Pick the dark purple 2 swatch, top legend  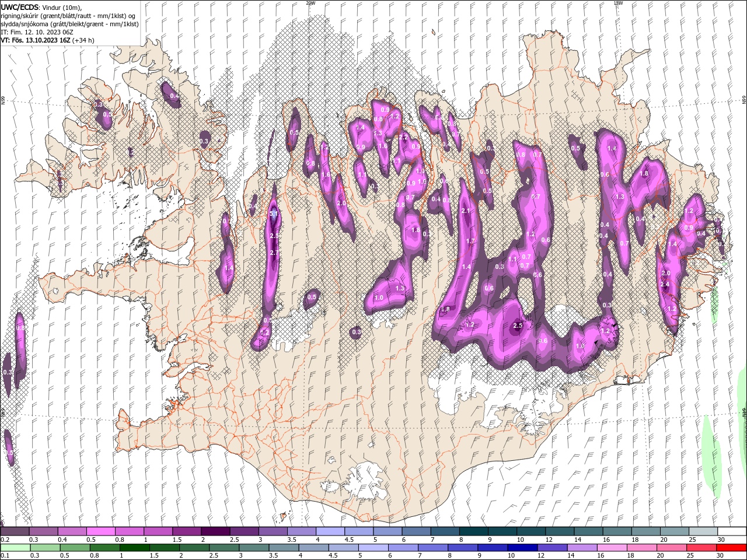coord(215,531)
